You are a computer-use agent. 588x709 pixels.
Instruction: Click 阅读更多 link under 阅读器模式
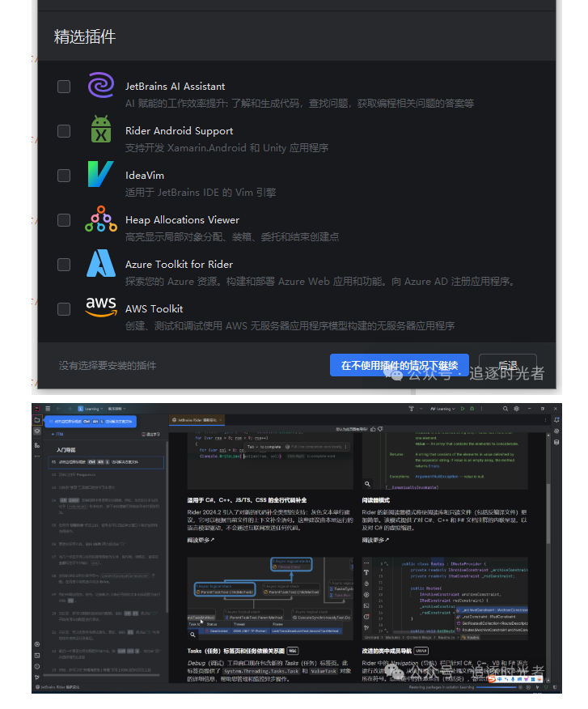[x=375, y=541]
